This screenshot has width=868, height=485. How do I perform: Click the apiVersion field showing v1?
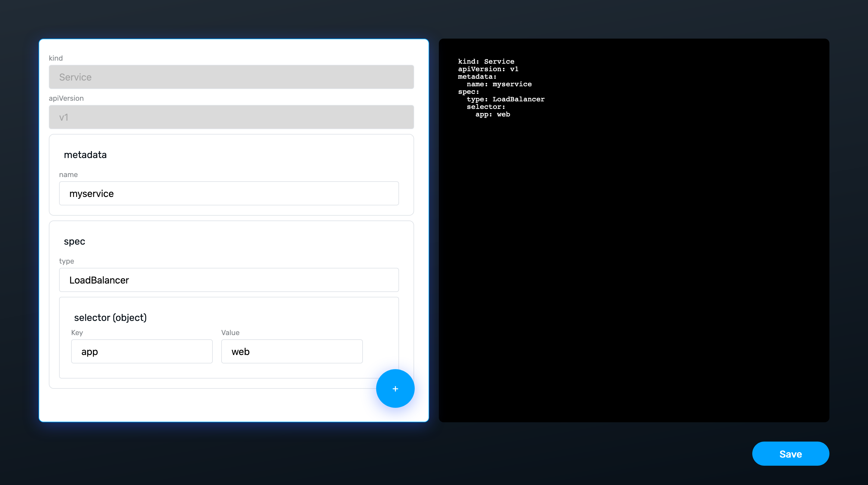click(231, 117)
